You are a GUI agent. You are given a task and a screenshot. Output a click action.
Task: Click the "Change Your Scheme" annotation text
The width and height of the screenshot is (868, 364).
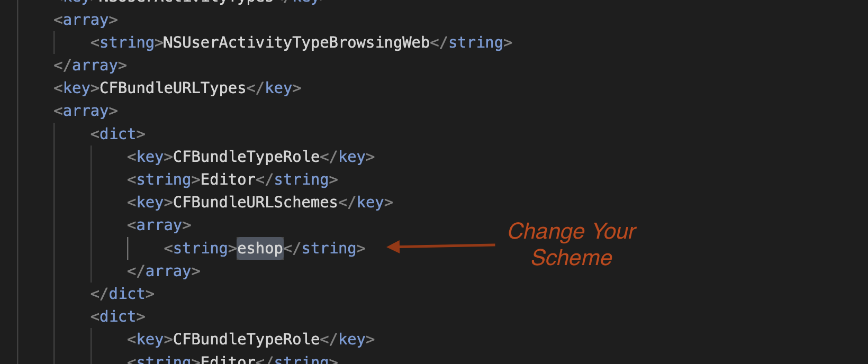pyautogui.click(x=572, y=244)
